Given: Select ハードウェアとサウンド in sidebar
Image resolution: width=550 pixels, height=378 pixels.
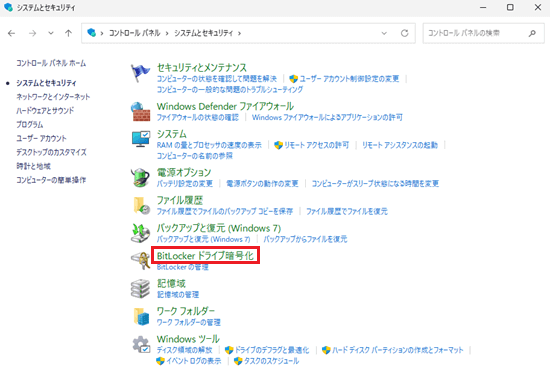Looking at the screenshot, I should coord(45,111).
